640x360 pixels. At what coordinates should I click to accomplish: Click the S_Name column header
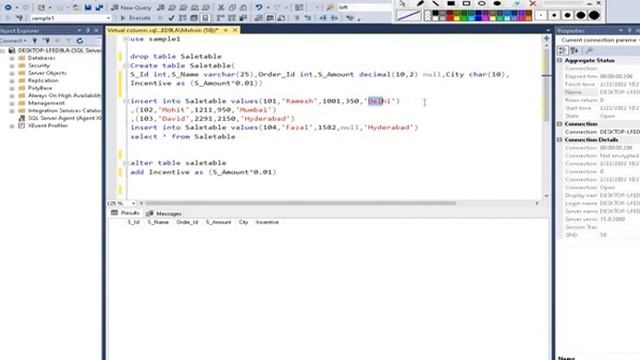[x=158, y=222]
